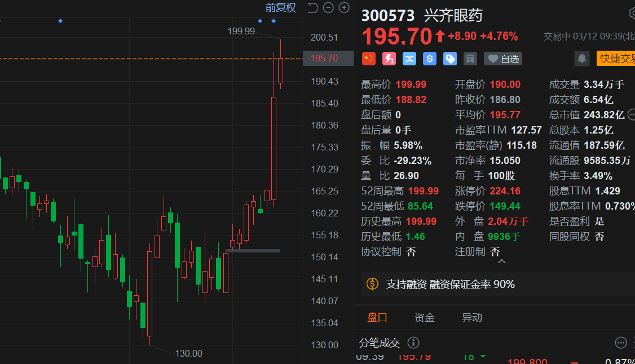Zoom in the chart with plus icon

click(x=344, y=8)
